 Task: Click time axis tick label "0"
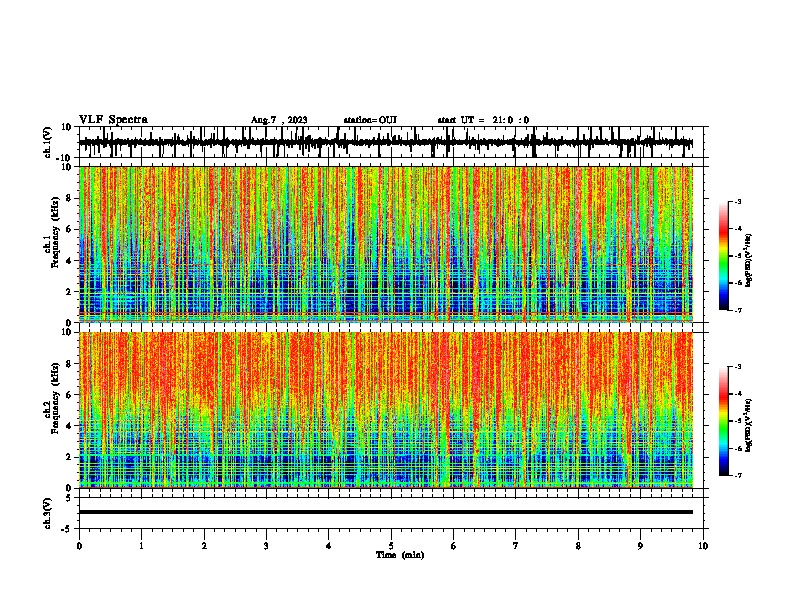pyautogui.click(x=79, y=546)
